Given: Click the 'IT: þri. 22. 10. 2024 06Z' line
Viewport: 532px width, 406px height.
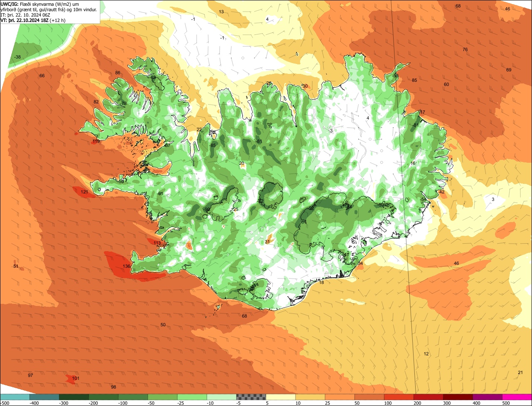Looking at the screenshot, I should 26,15.
